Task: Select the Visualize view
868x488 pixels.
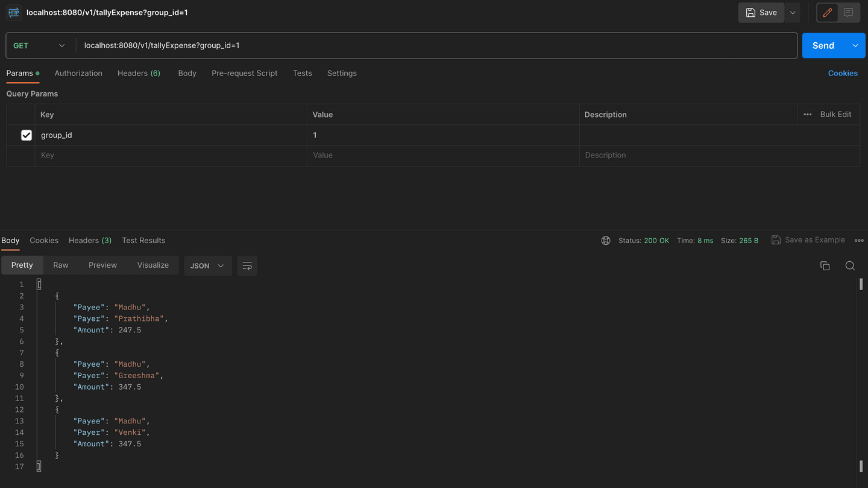Action: coord(153,265)
